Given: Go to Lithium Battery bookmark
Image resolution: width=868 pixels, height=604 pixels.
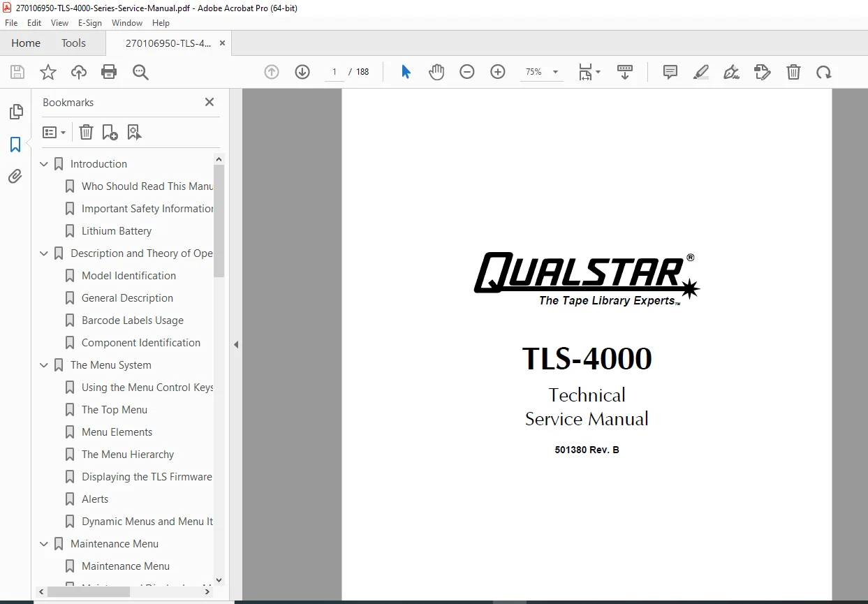Looking at the screenshot, I should tap(117, 231).
